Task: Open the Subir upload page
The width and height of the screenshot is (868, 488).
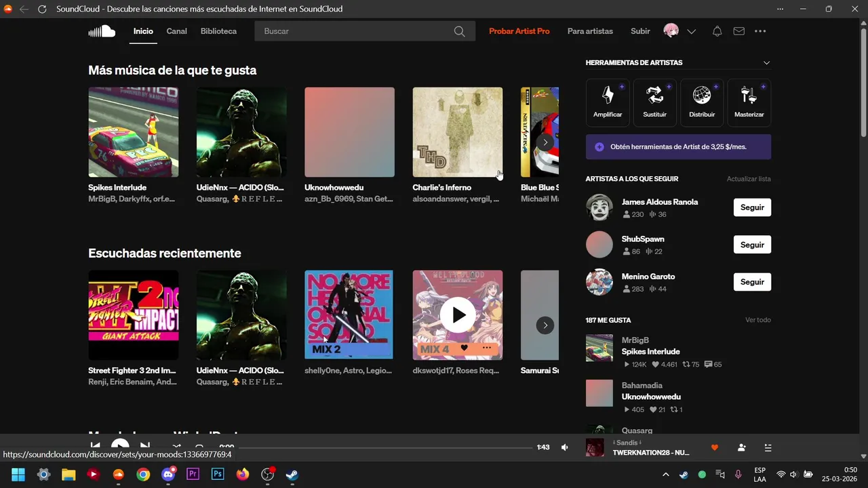Action: click(640, 31)
